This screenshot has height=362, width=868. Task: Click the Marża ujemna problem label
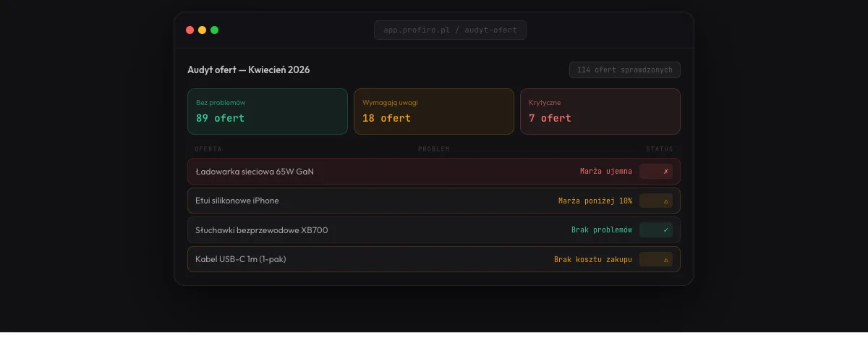coord(606,172)
